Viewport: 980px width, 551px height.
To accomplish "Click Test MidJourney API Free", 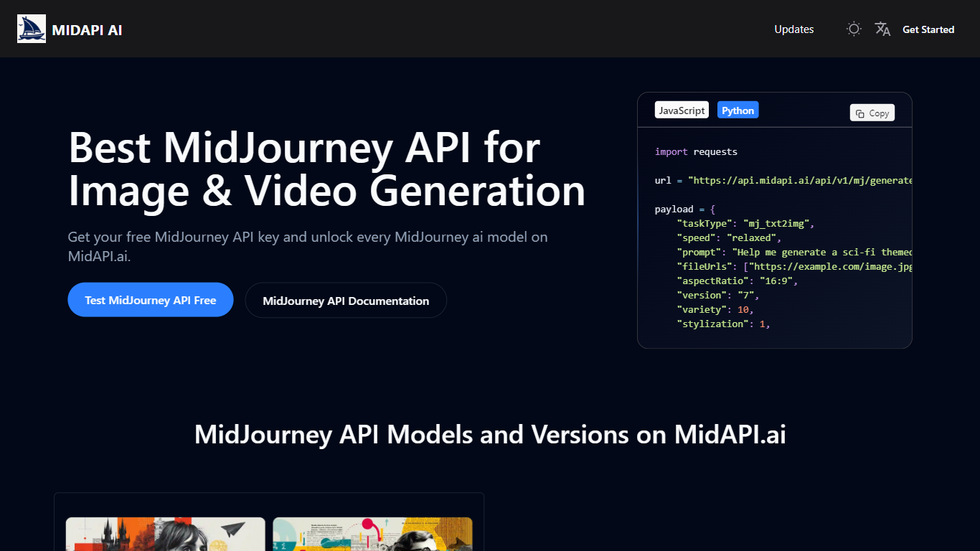I will click(x=151, y=300).
